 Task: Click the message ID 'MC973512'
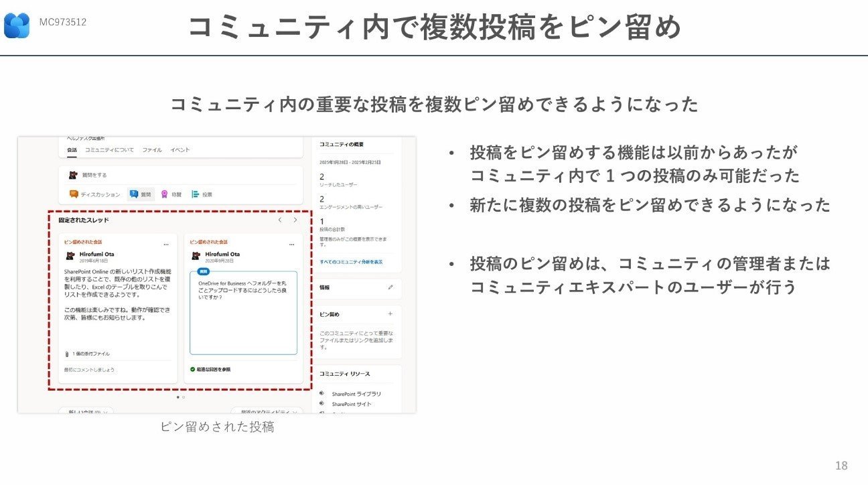tap(62, 22)
